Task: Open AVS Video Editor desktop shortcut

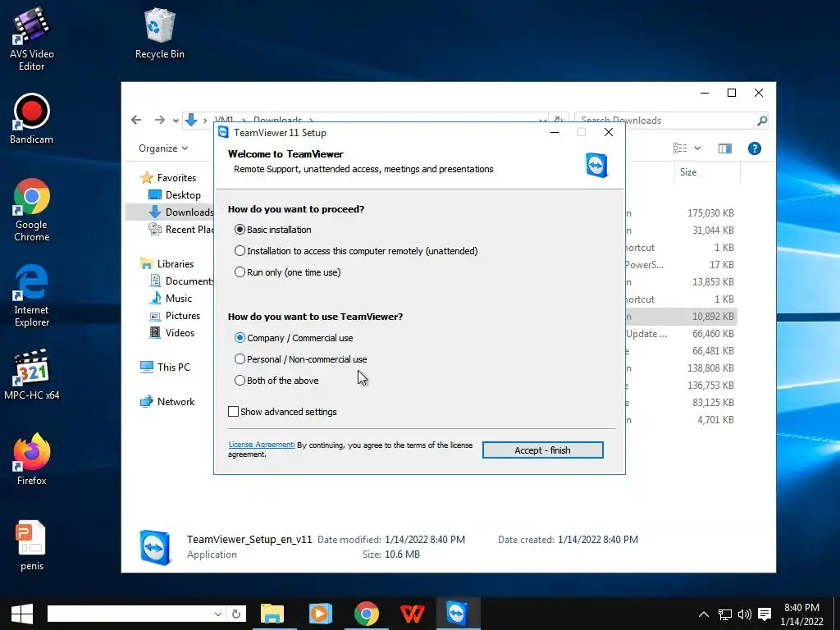Action: click(x=32, y=39)
